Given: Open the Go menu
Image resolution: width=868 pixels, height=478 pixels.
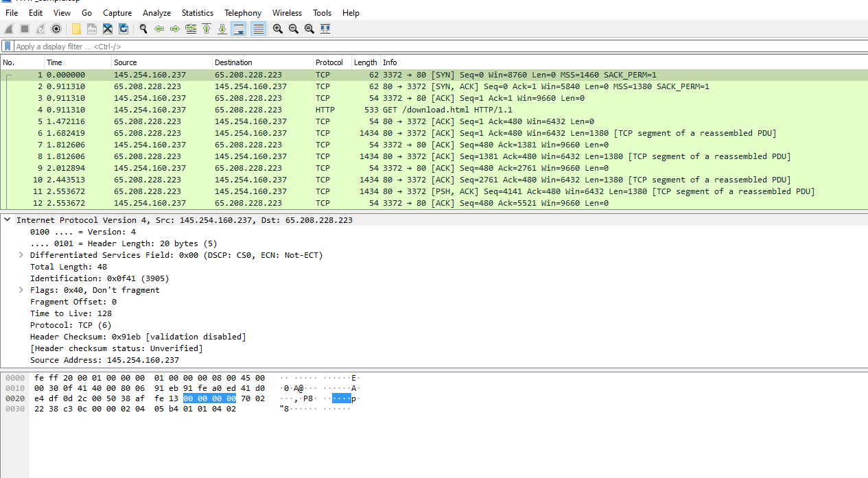Looking at the screenshot, I should (x=87, y=13).
